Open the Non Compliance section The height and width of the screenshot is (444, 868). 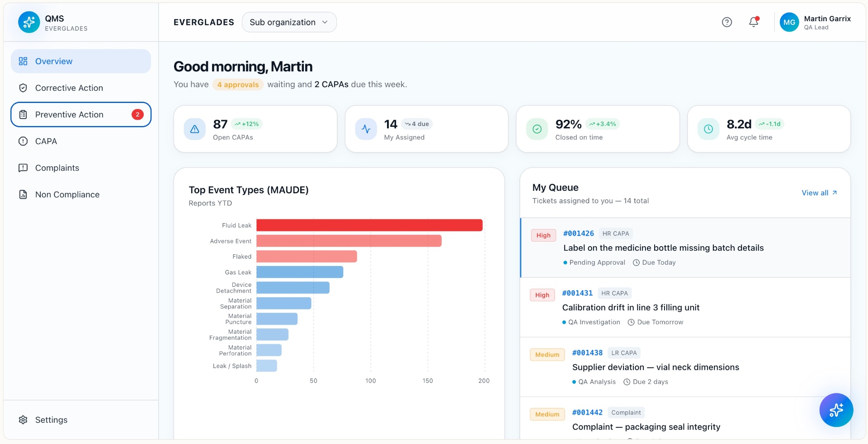click(x=81, y=194)
